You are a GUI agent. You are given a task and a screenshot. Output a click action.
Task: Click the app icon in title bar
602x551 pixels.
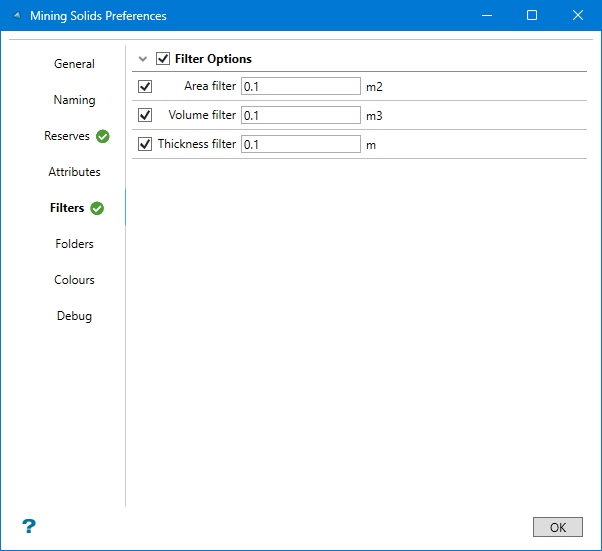point(17,16)
